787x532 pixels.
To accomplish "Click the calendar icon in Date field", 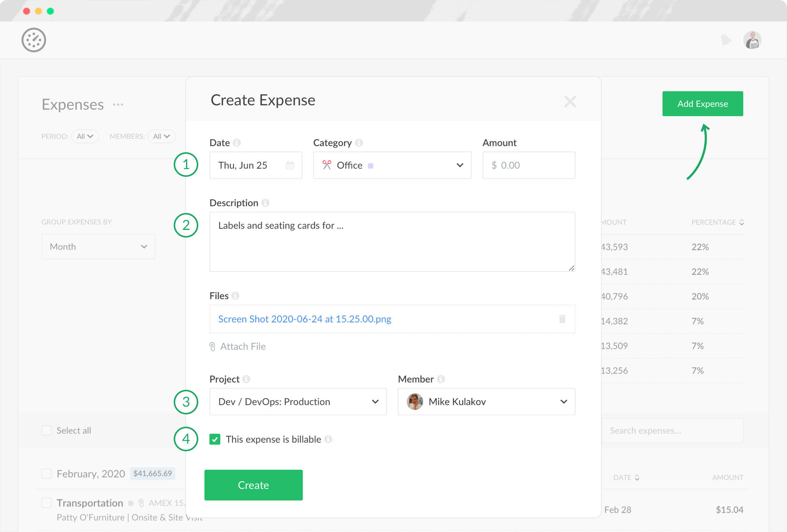I will coord(290,165).
